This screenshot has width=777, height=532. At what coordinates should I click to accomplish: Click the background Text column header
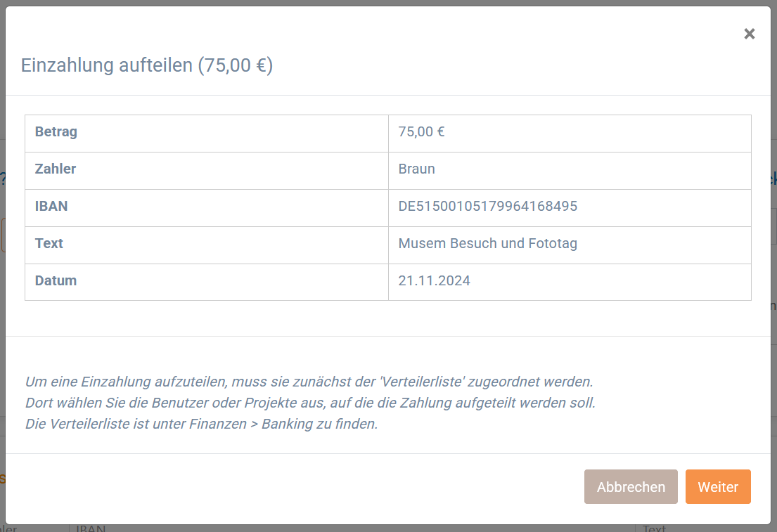tap(654, 529)
